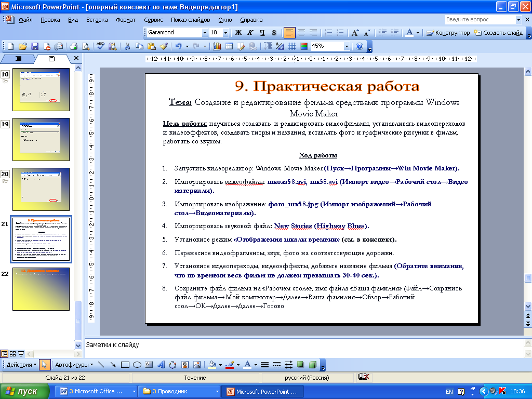The width and height of the screenshot is (532, 399).
Task: Run spelling check (ABC icon)
Action: 100,46
